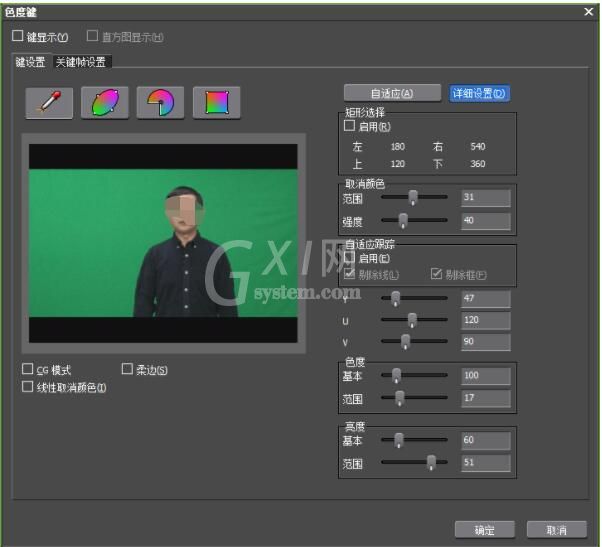Enable CG 模式 checkbox
The image size is (602, 547).
[x=27, y=369]
